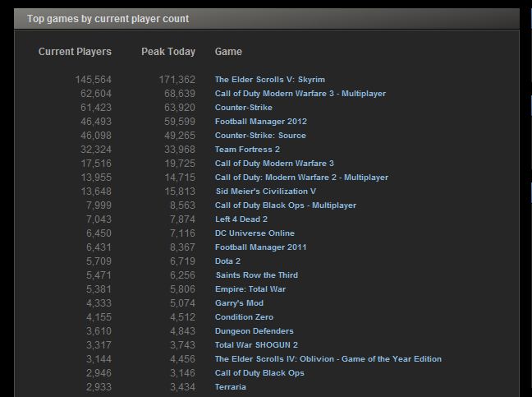Image resolution: width=532 pixels, height=397 pixels.
Task: Open Football Manager 2012 link
Action: click(261, 122)
